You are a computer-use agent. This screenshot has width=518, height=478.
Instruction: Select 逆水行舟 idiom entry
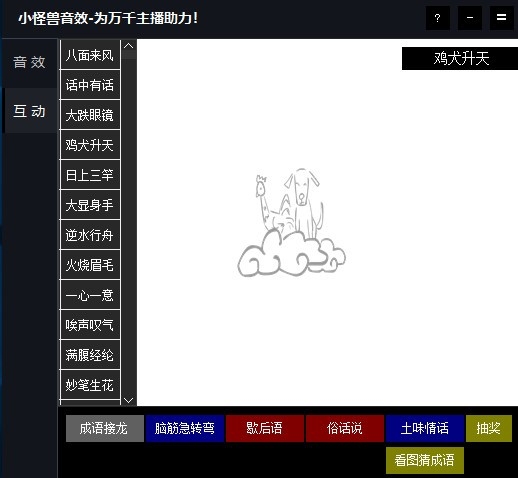(x=90, y=235)
